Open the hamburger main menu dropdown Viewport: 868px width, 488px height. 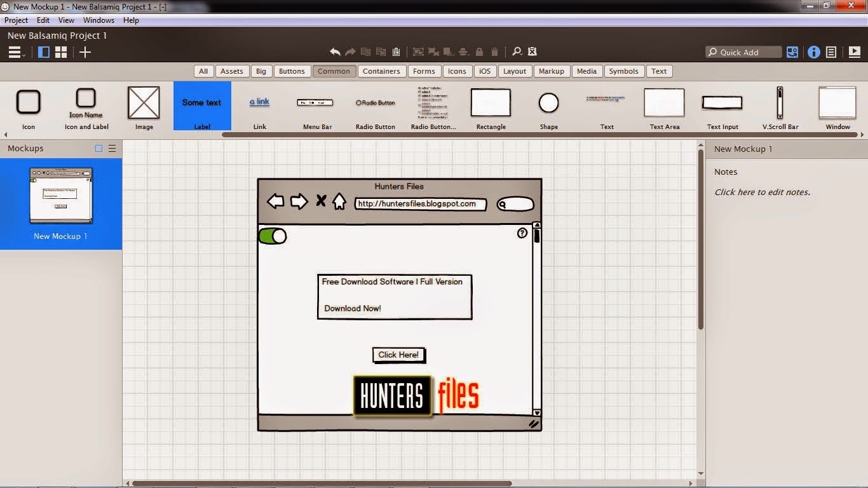click(16, 52)
